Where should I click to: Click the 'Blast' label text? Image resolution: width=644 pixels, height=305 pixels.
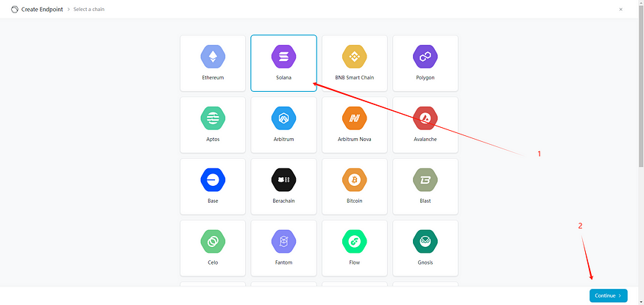[425, 201]
